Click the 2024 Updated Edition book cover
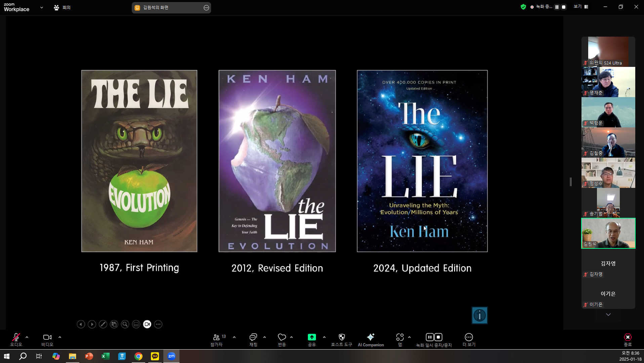This screenshot has width=644, height=363. pyautogui.click(x=422, y=161)
